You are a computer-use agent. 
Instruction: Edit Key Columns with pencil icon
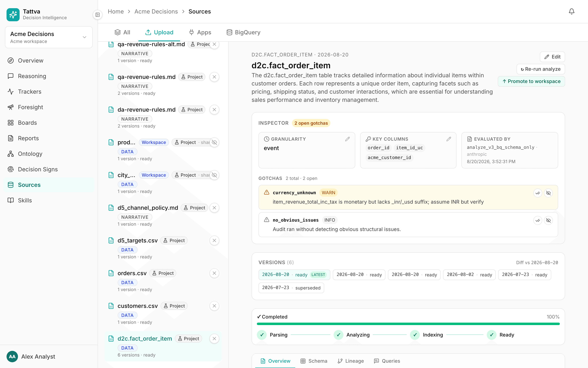(449, 139)
